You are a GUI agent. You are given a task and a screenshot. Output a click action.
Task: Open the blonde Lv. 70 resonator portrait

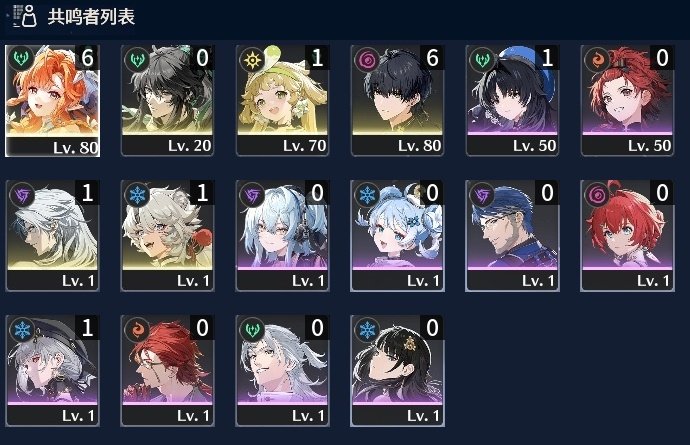(282, 100)
